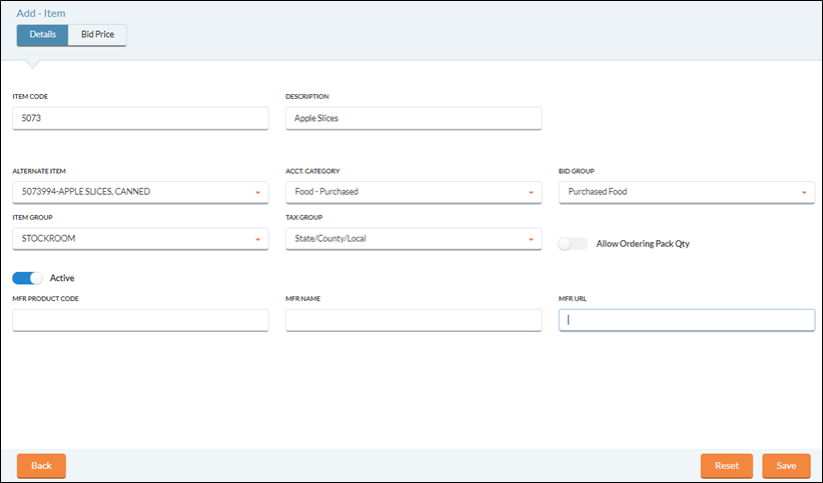
Task: Expand the Item Group STOCKROOM dropdown
Action: pos(141,238)
